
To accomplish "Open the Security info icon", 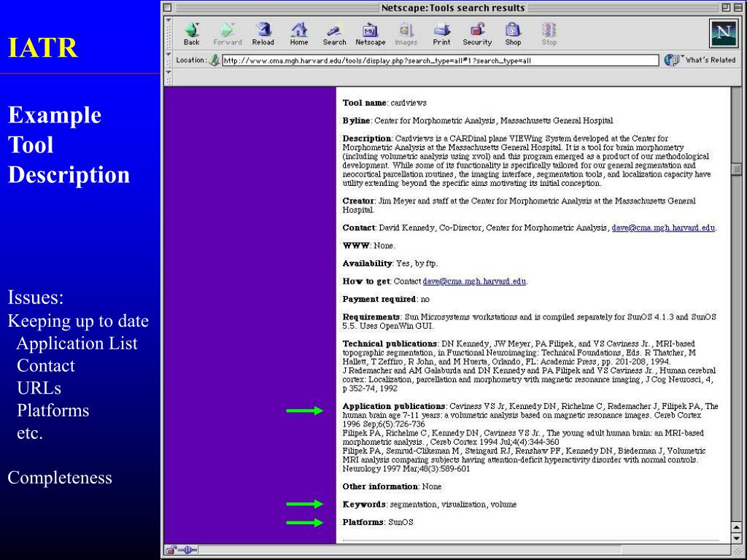I will [x=477, y=34].
